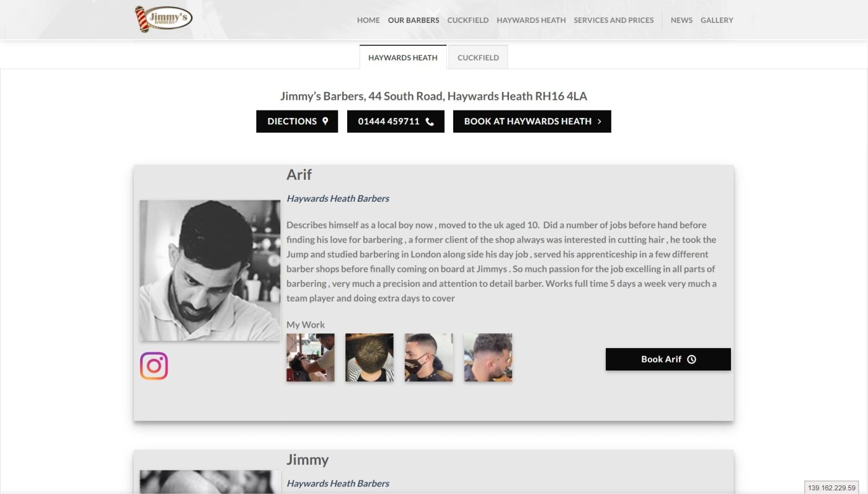Open the side-profile fade My Work thumbnail
The height and width of the screenshot is (494, 868).
(x=488, y=357)
